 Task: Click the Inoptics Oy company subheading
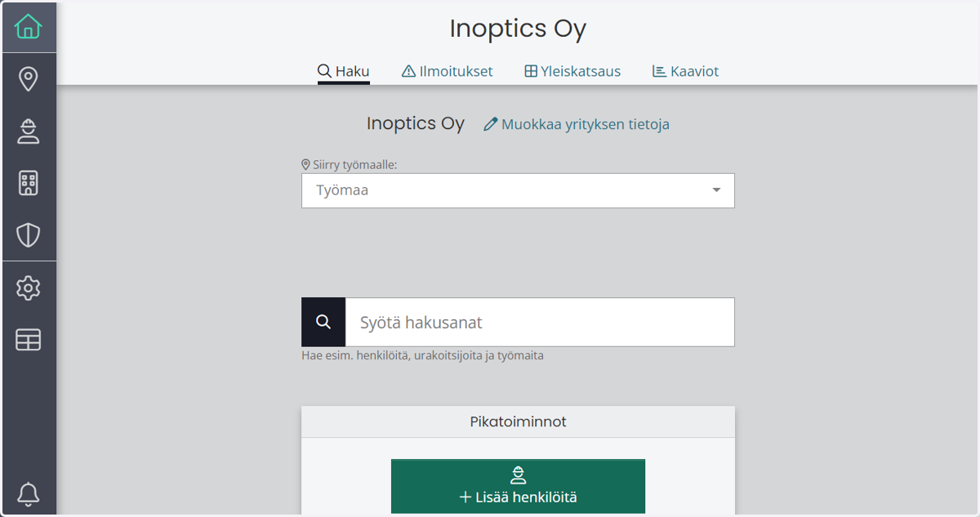[416, 123]
